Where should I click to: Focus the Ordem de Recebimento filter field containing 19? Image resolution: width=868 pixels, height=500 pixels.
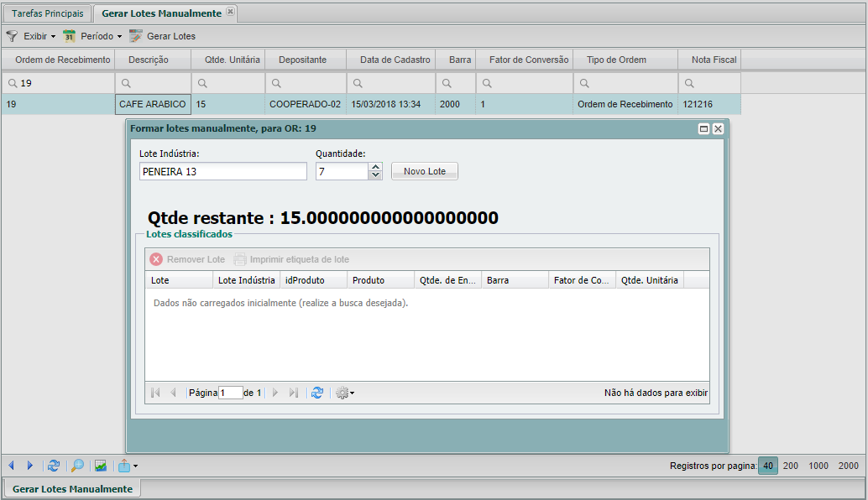[x=58, y=83]
